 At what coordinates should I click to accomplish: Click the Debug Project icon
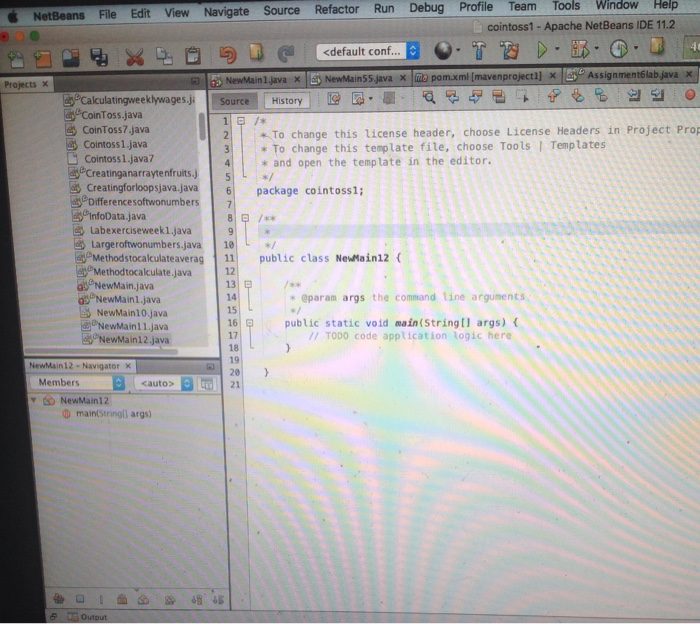580,49
